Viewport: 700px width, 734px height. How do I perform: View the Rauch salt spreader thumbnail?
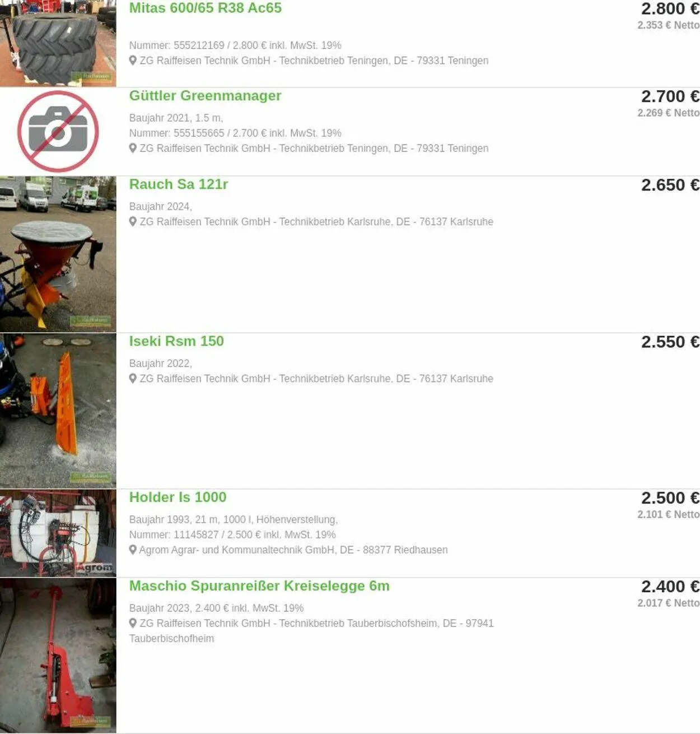[x=58, y=254]
